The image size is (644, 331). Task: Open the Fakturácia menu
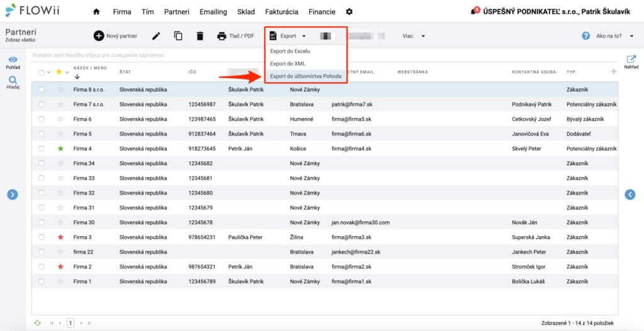[x=282, y=12]
